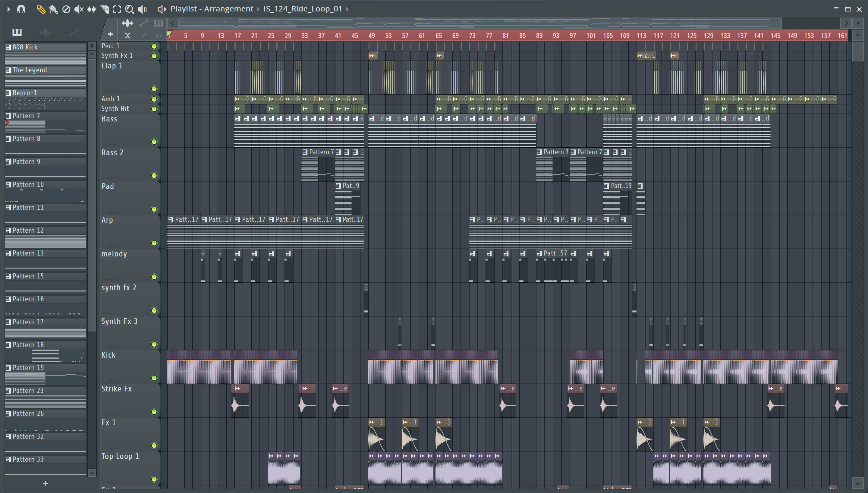This screenshot has width=868, height=493.
Task: Click the Repro-1 pattern icon
Action: coord(8,93)
